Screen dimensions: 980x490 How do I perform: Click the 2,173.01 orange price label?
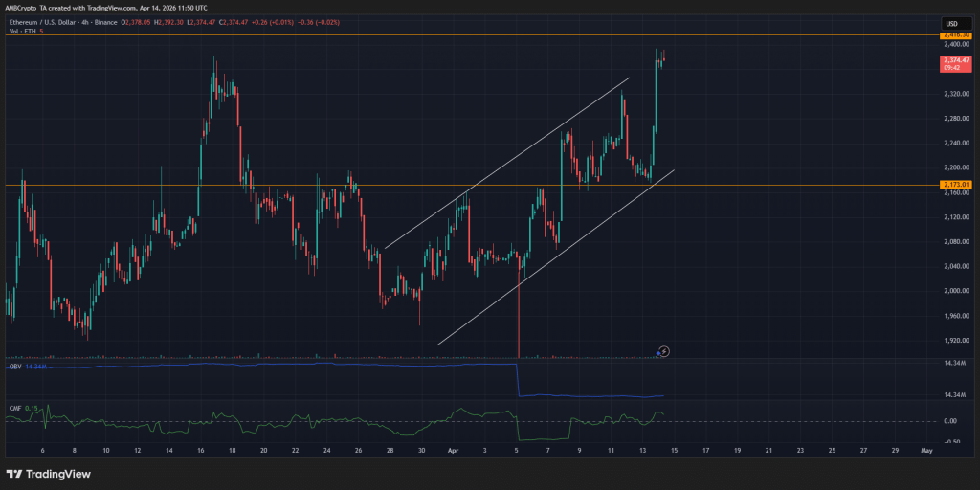[956, 184]
